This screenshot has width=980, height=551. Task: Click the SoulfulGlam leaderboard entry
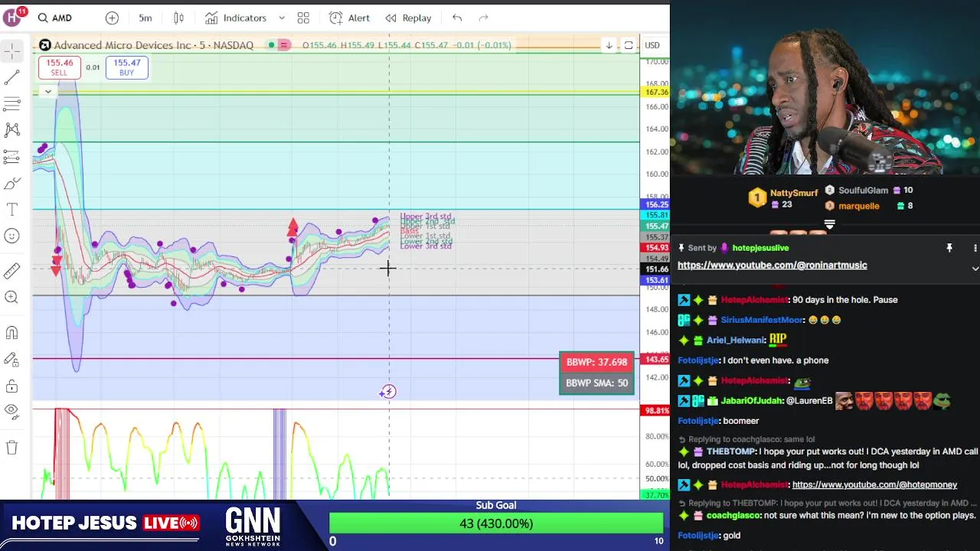click(x=863, y=191)
